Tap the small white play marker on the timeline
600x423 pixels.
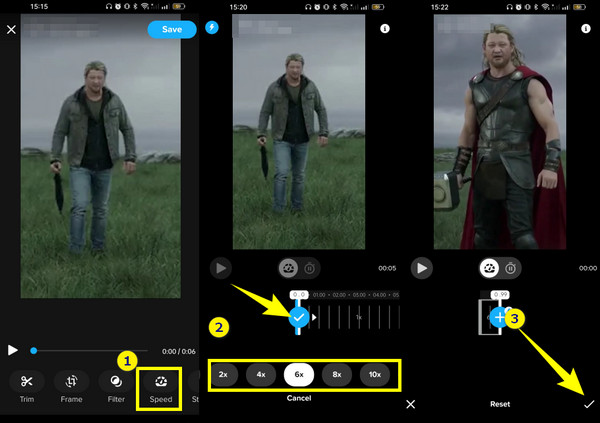click(x=314, y=317)
